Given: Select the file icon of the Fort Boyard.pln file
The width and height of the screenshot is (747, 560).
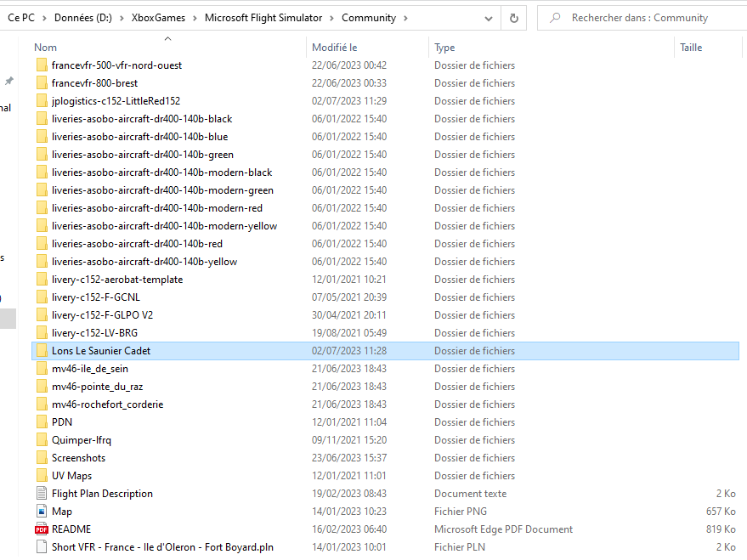Looking at the screenshot, I should [x=42, y=547].
